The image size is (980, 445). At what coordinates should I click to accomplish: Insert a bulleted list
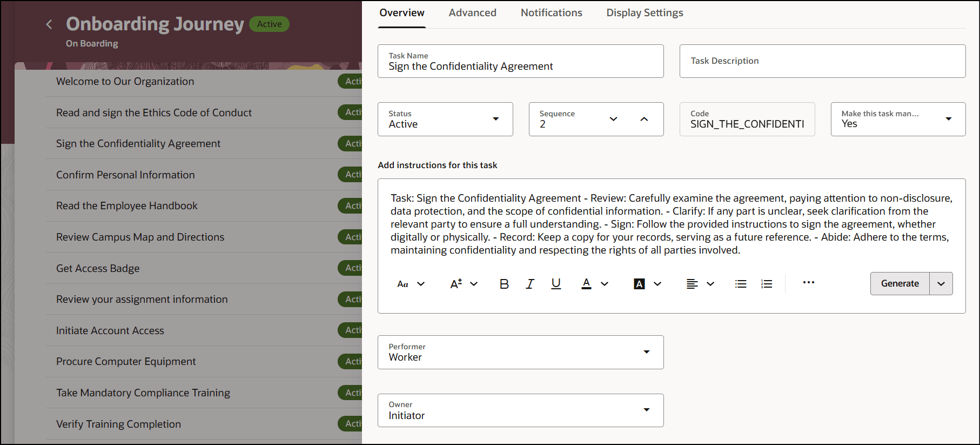click(741, 284)
